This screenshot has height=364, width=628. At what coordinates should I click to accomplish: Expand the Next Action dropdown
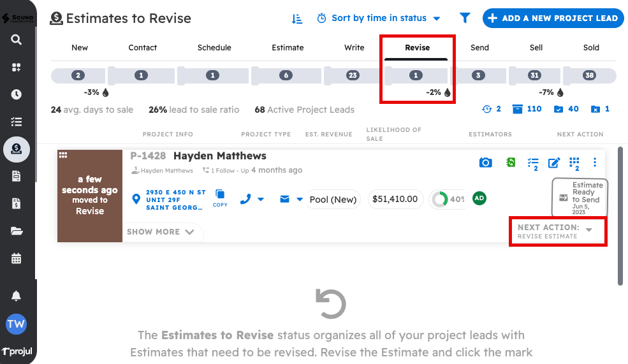pos(589,229)
